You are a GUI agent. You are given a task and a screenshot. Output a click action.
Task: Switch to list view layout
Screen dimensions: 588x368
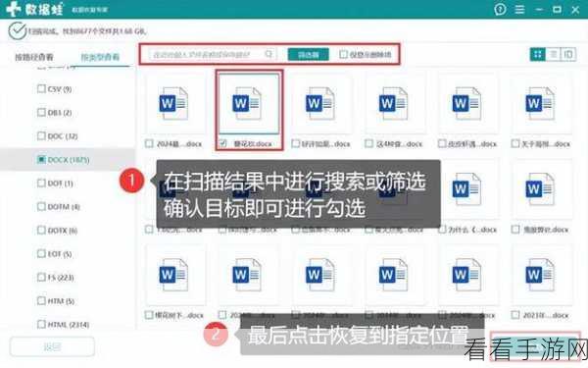pyautogui.click(x=553, y=54)
